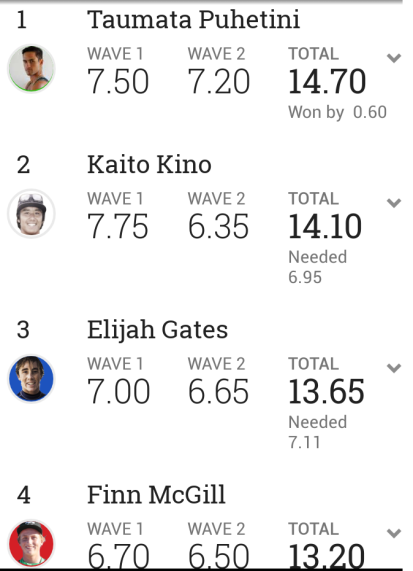Open Elijah Gates' profile photo

point(31,378)
